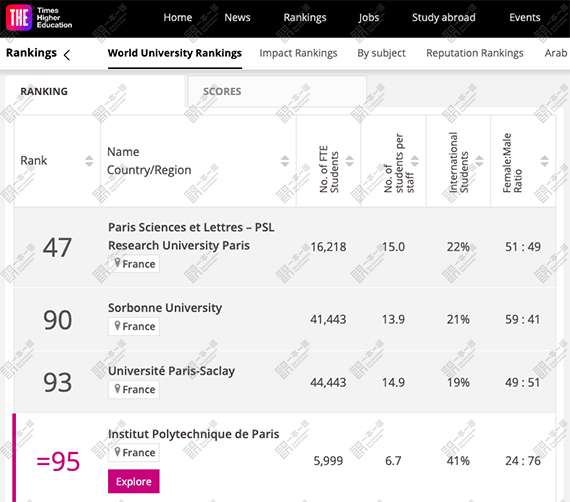Click location pin icon in Paris-Saclay row

(117, 389)
